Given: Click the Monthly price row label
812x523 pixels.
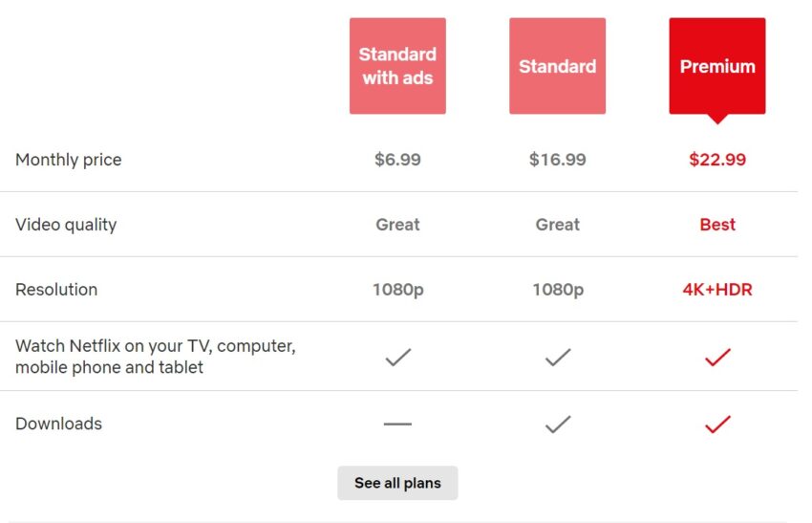Looking at the screenshot, I should tap(69, 160).
